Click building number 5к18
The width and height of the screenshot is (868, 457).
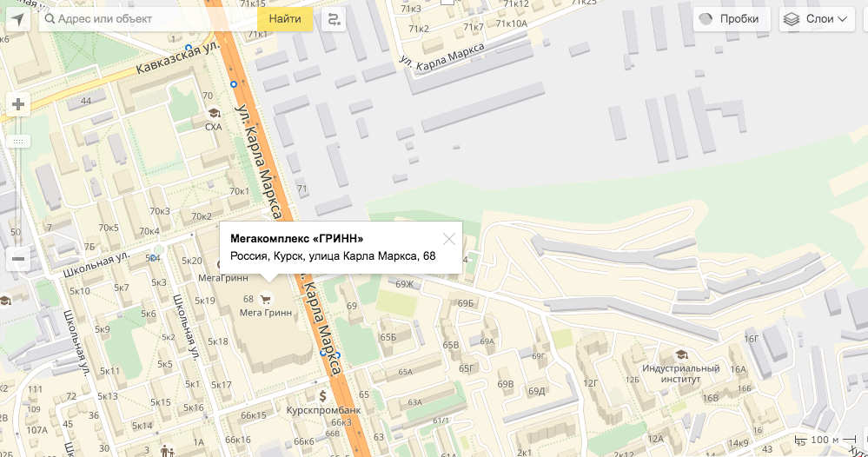coord(217,341)
